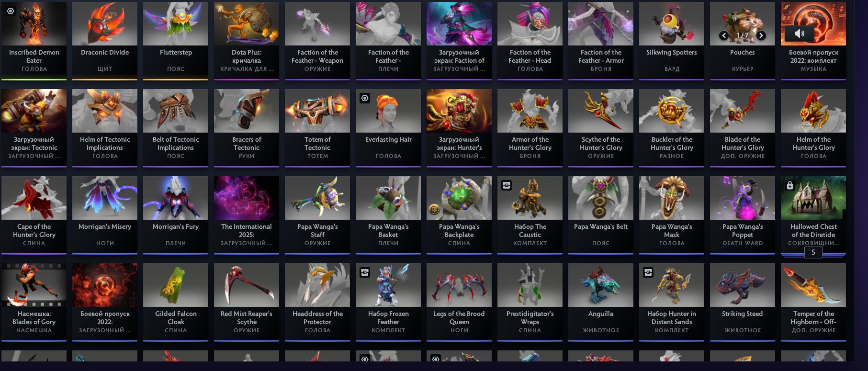Show next Pouches courier style
The height and width of the screenshot is (371, 868).
click(761, 35)
